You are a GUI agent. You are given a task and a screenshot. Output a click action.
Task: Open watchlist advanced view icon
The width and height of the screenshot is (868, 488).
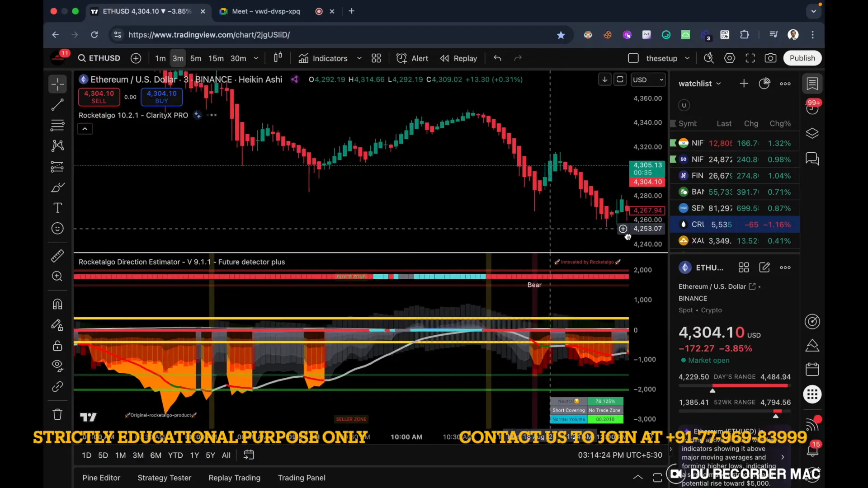coord(764,84)
